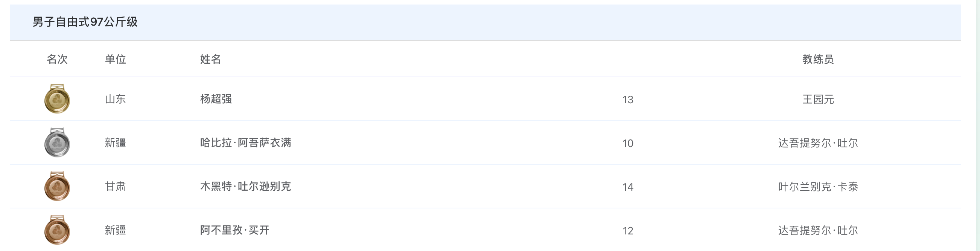The height and width of the screenshot is (251, 980).
Task: Click coach name 王园元
Action: 818,99
